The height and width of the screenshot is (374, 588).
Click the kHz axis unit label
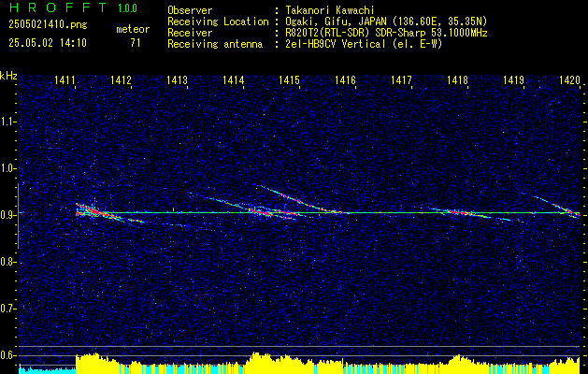[x=8, y=76]
